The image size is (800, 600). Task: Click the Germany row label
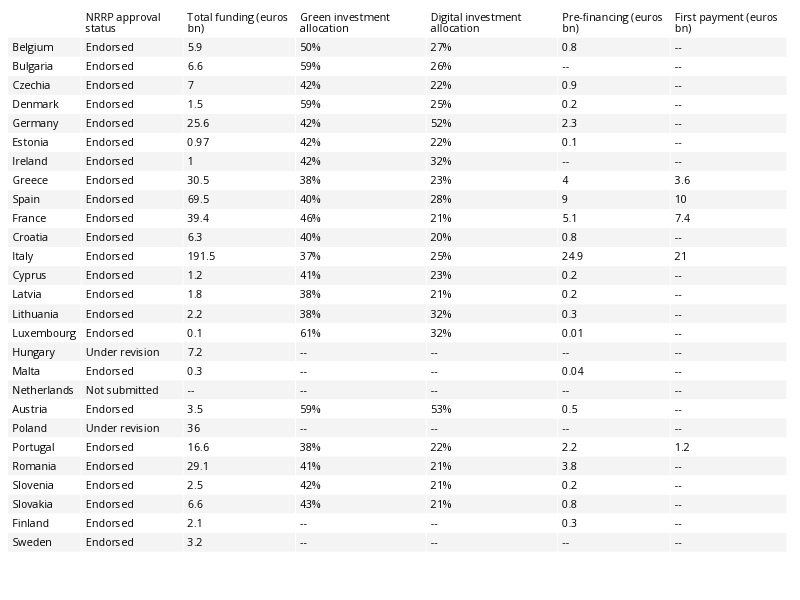[35, 124]
